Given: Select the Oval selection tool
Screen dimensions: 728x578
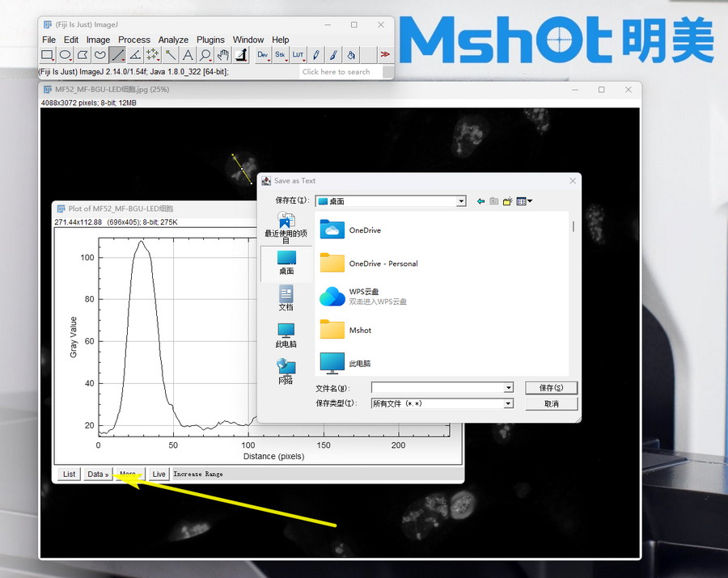Looking at the screenshot, I should [65, 55].
